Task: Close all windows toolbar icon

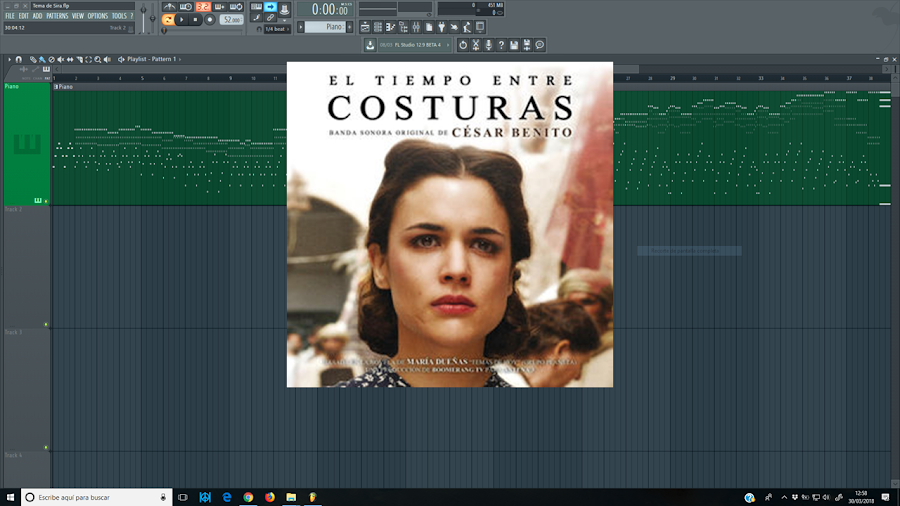Action: (x=480, y=27)
